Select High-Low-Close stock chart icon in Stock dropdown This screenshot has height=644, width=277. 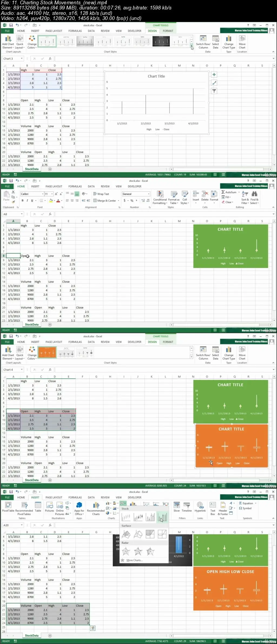click(x=126, y=518)
